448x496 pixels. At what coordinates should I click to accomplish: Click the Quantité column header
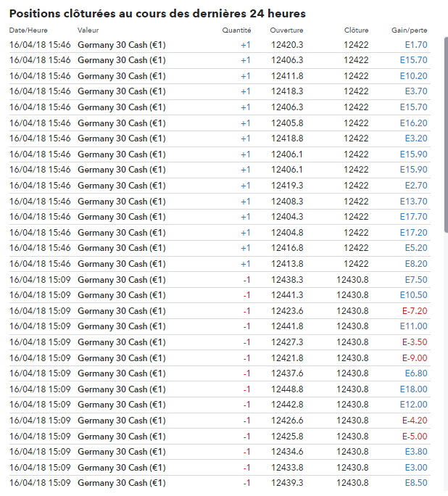point(236,30)
